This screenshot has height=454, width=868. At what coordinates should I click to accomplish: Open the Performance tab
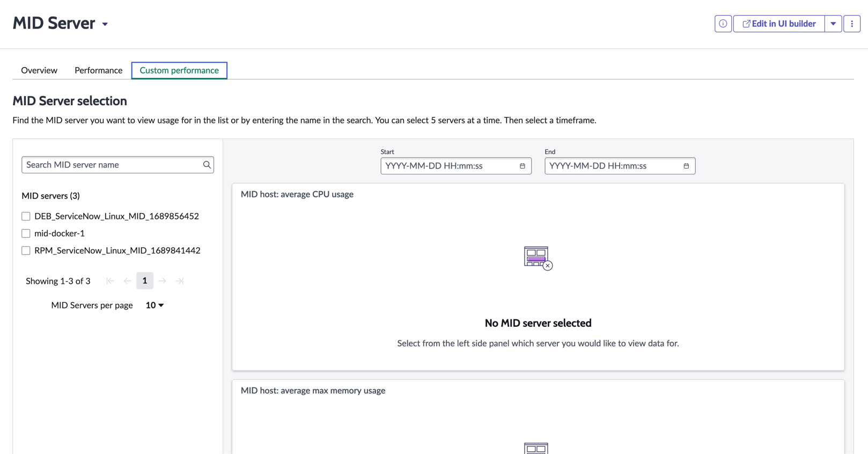tap(98, 70)
